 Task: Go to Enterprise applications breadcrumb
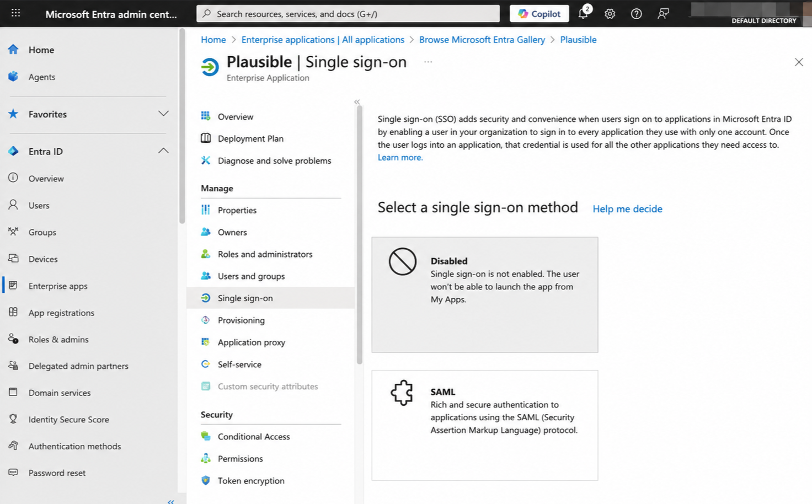pos(323,40)
